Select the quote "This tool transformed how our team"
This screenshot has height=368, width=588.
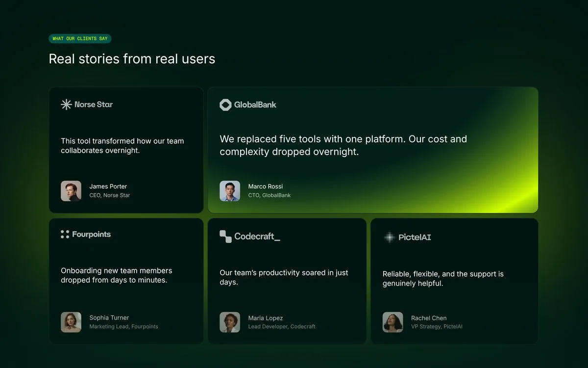point(122,141)
